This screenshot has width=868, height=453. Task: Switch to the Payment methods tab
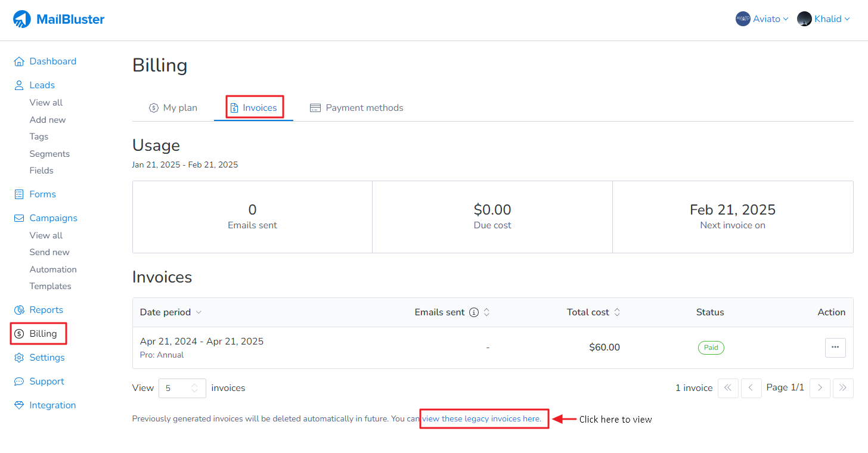point(356,108)
